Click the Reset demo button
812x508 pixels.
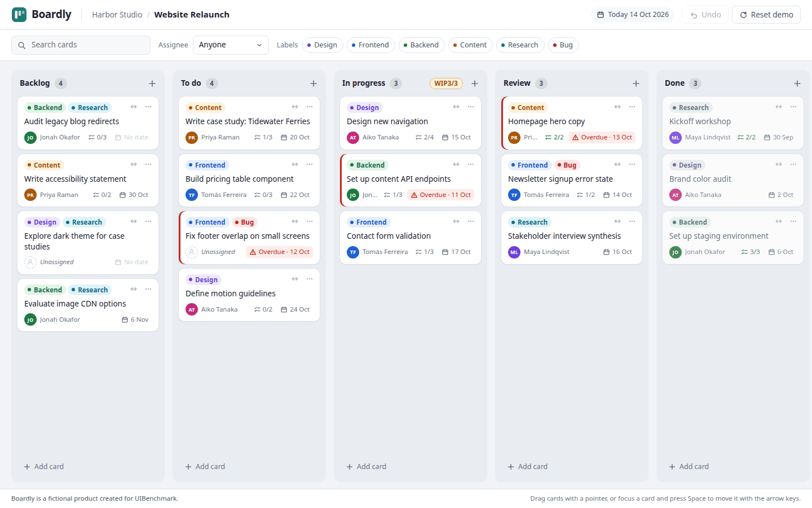tap(766, 15)
